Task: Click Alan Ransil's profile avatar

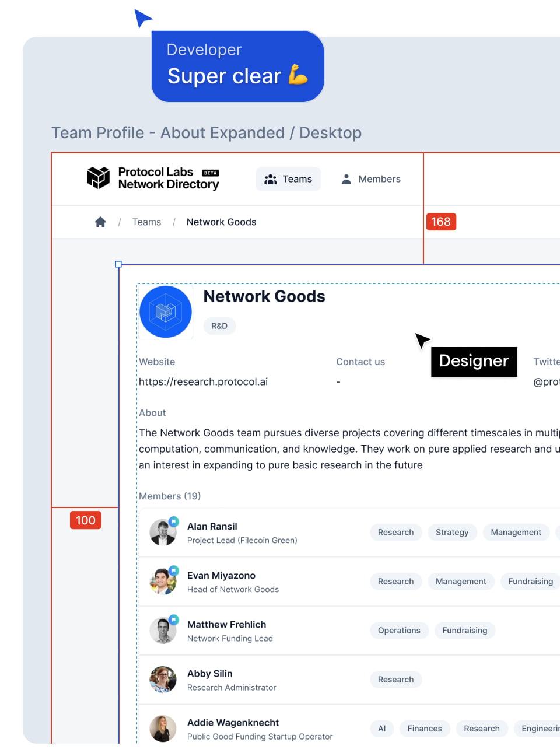Action: 163,533
